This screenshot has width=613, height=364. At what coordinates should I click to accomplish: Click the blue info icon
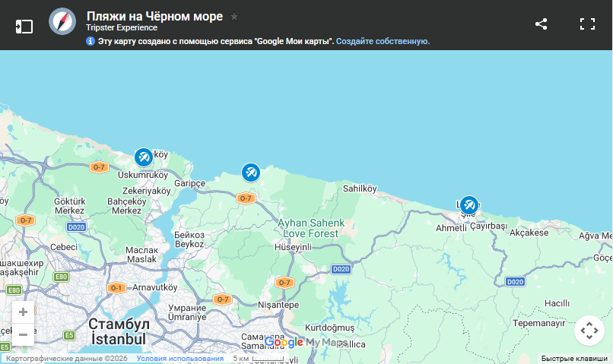tap(91, 41)
